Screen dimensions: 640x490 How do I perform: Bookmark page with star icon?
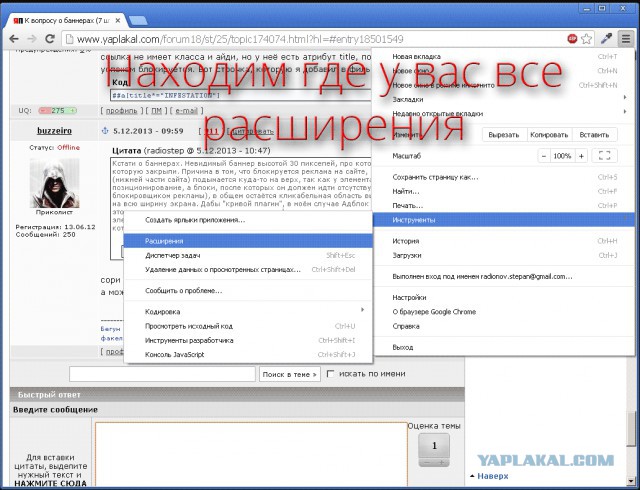(x=586, y=39)
